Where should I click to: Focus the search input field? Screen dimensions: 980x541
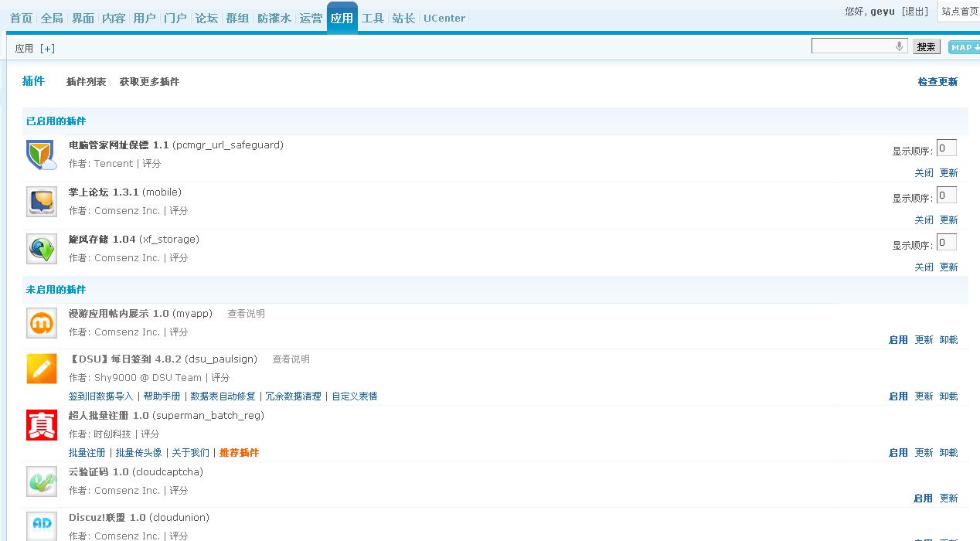(x=858, y=46)
